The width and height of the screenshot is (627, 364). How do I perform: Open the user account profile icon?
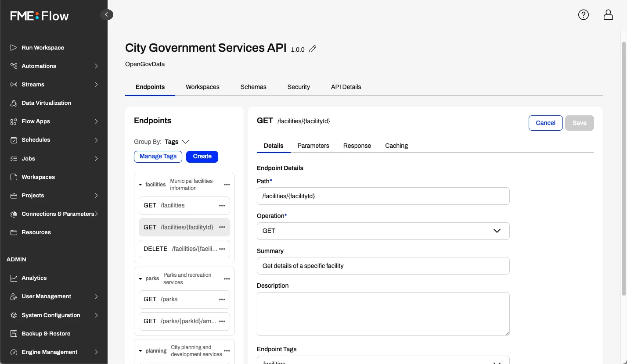608,15
